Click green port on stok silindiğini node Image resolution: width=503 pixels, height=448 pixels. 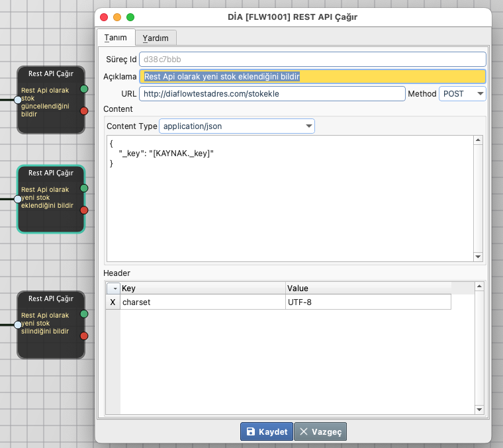[x=84, y=314]
